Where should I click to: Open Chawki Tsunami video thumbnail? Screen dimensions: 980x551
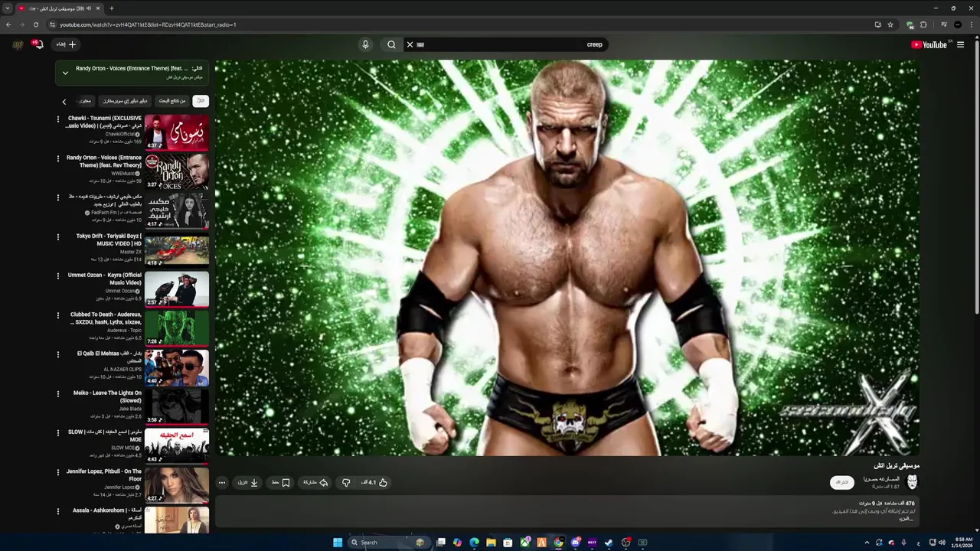(177, 132)
